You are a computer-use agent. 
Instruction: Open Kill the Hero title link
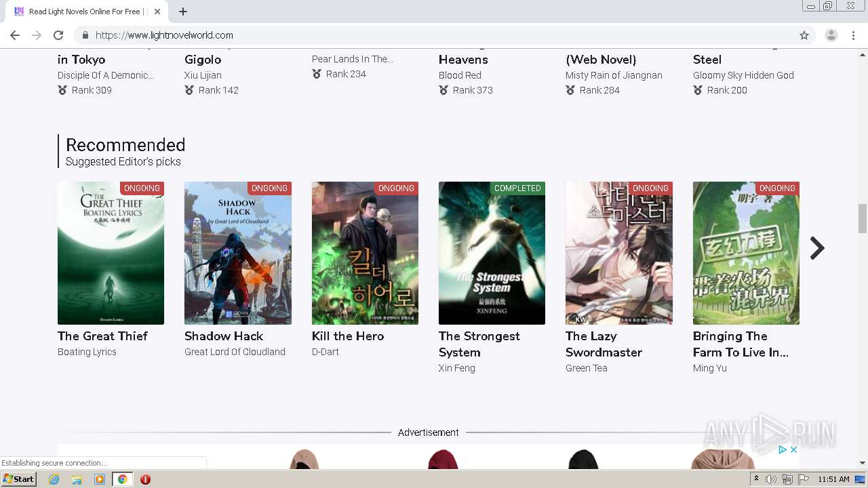pyautogui.click(x=348, y=336)
